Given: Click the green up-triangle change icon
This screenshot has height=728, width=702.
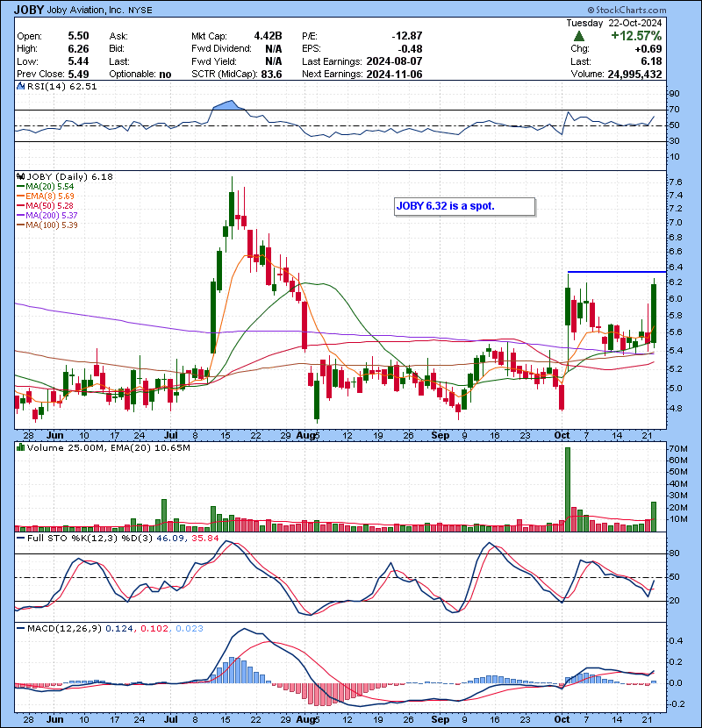Looking at the screenshot, I should pos(579,36).
